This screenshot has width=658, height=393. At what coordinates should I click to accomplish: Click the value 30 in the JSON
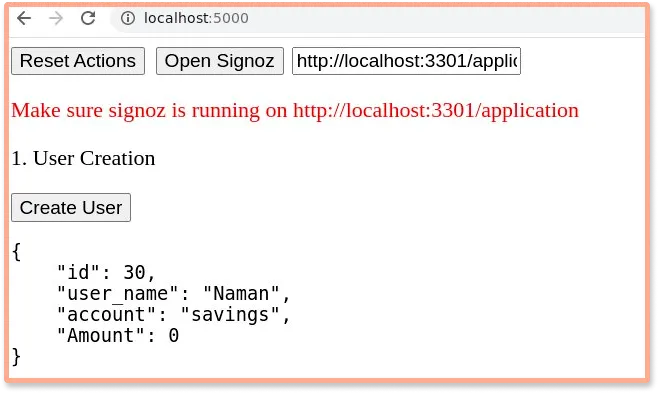click(134, 272)
